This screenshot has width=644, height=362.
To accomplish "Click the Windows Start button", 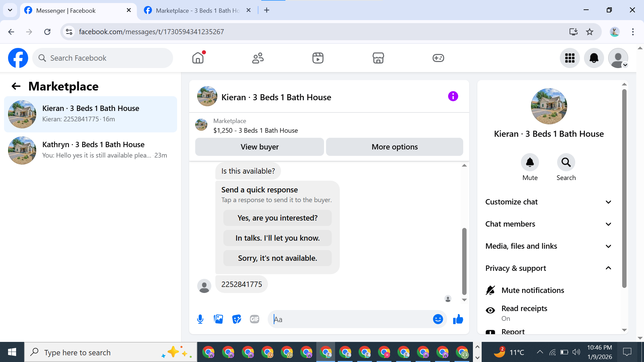I will tap(12, 352).
